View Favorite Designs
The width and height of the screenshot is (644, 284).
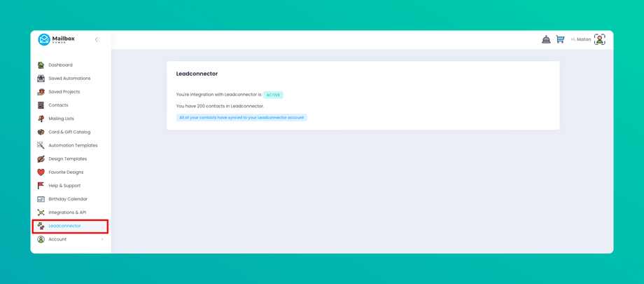[66, 172]
